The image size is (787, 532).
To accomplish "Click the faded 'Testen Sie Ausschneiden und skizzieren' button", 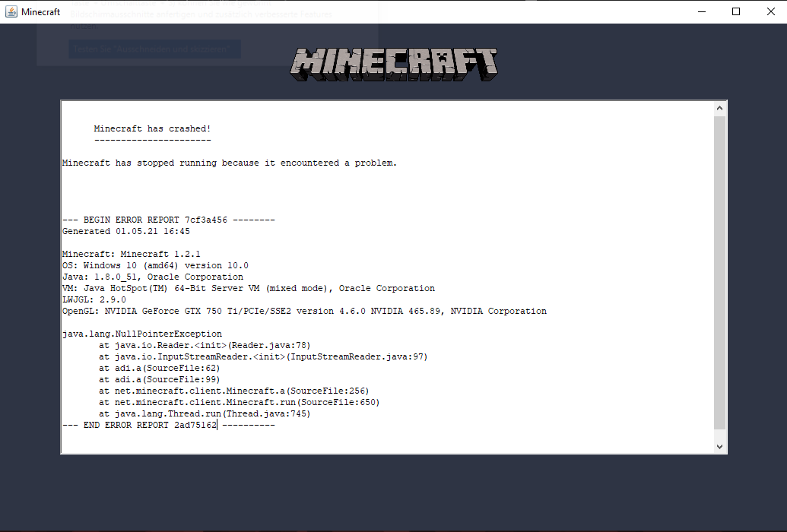I will point(154,49).
